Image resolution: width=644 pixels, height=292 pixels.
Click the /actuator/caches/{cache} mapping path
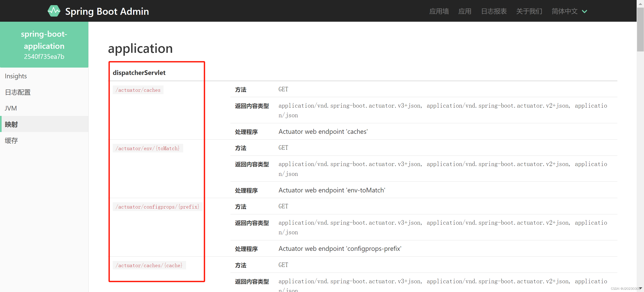click(149, 266)
